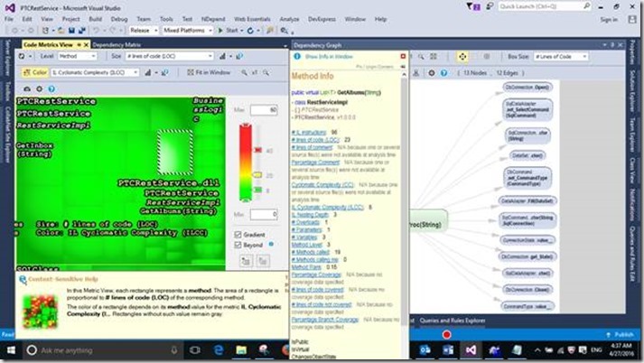Open the Web Essentials menu
Viewport: 644px width, 363px height.
(x=252, y=19)
